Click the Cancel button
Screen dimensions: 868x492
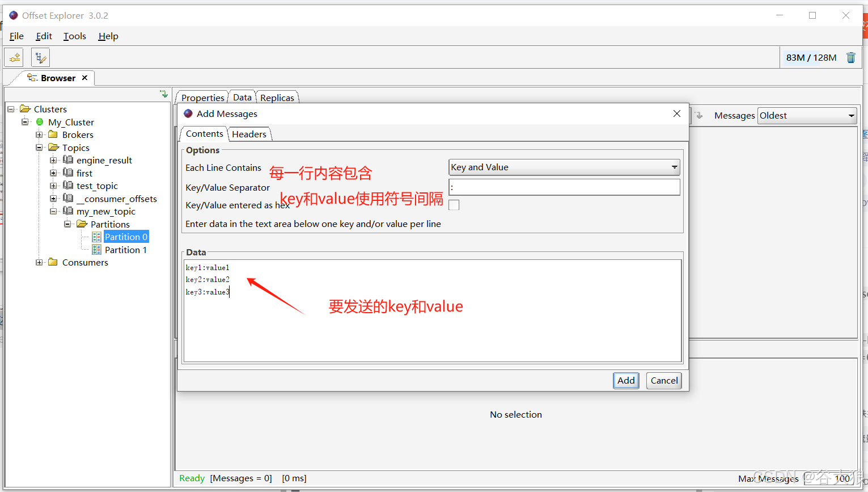tap(664, 380)
